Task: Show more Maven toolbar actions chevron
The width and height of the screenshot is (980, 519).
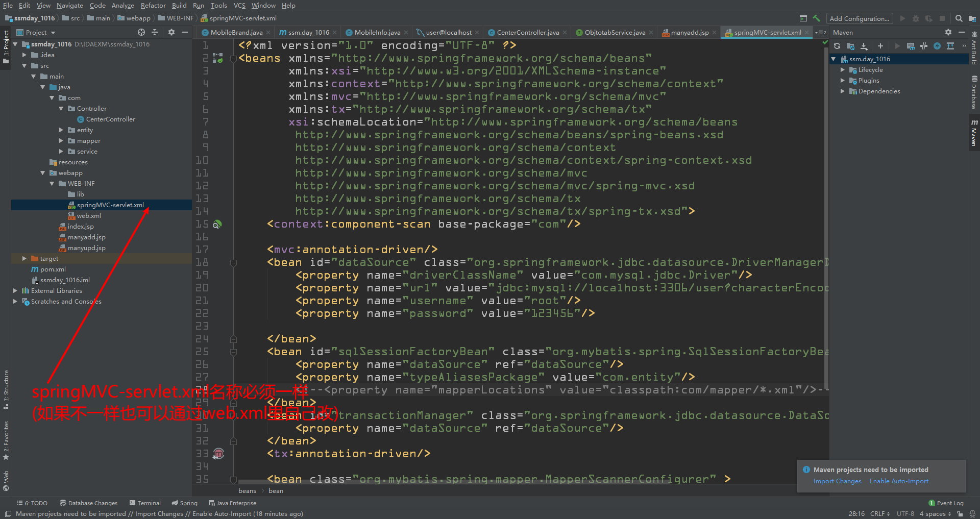Action: tap(964, 46)
